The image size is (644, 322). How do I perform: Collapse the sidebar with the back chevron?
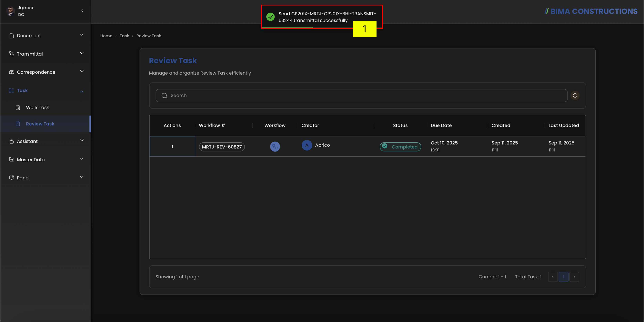[82, 11]
